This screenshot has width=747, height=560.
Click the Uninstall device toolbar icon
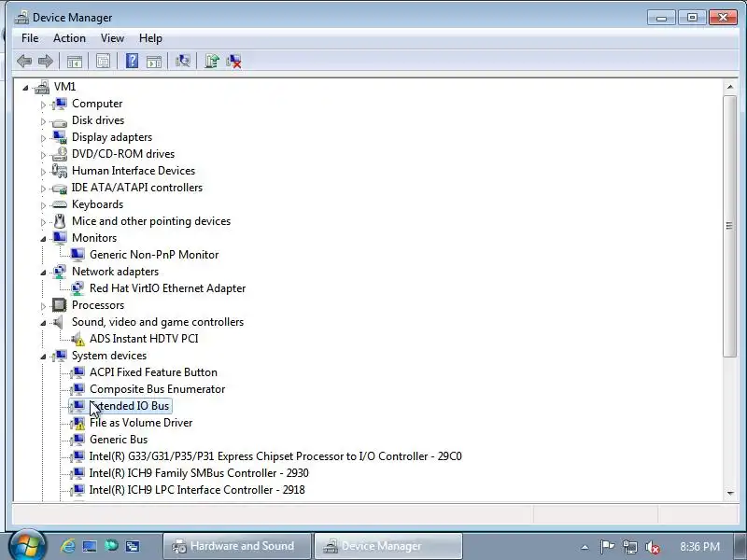pyautogui.click(x=234, y=61)
